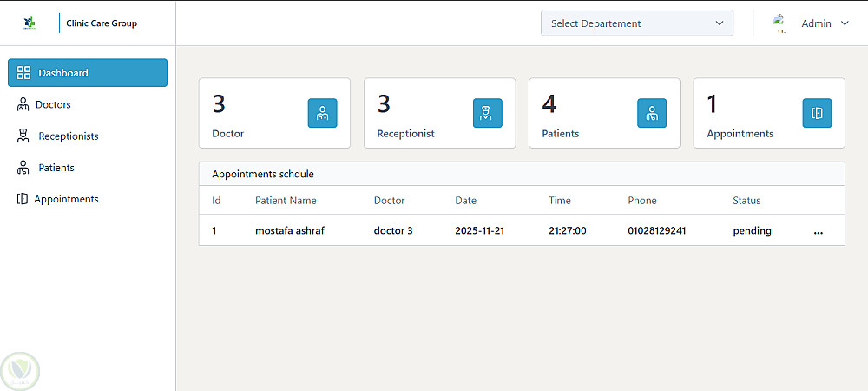
Task: Open the Receptionists menu item
Action: 69,136
